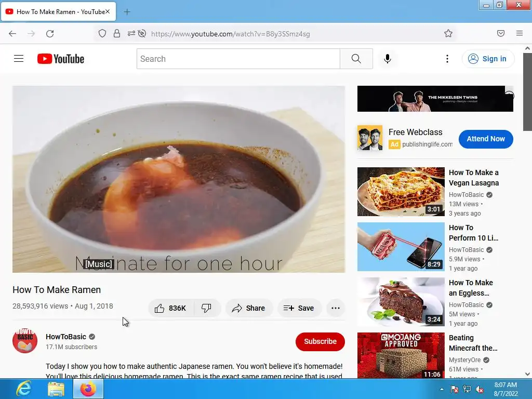Image resolution: width=532 pixels, height=399 pixels.
Task: Open File Explorer from taskbar
Action: click(56, 389)
